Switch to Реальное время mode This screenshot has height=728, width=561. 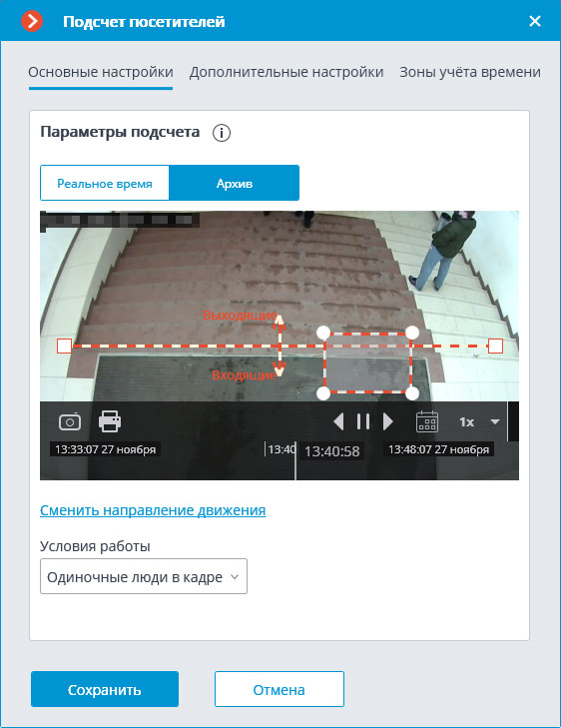point(105,183)
